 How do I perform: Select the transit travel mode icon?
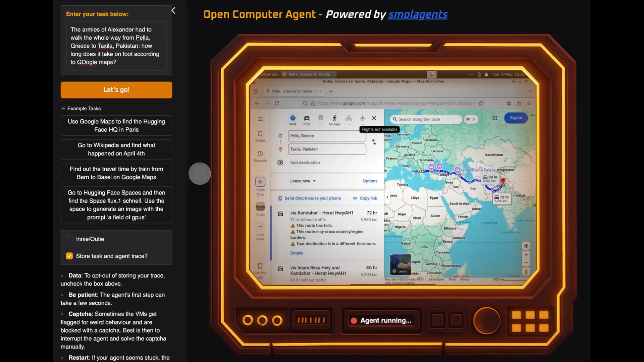tap(321, 118)
